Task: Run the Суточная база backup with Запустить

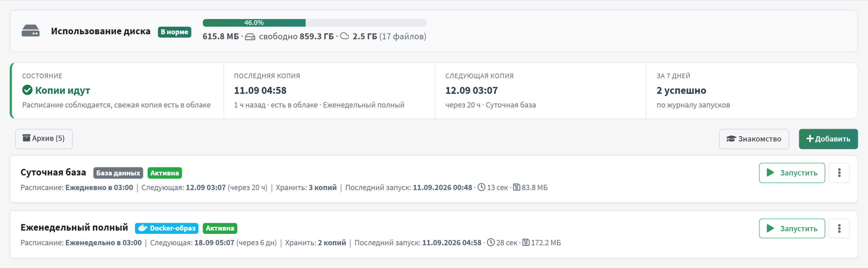Action: click(792, 173)
